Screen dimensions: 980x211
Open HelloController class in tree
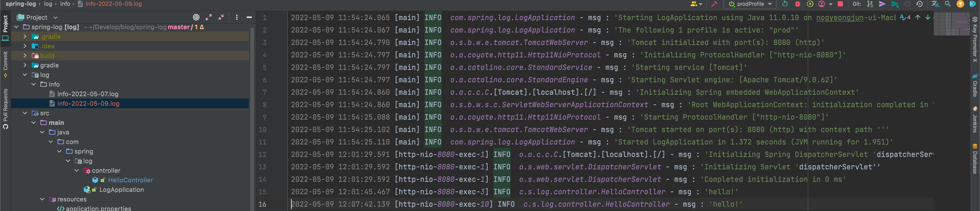(130, 180)
